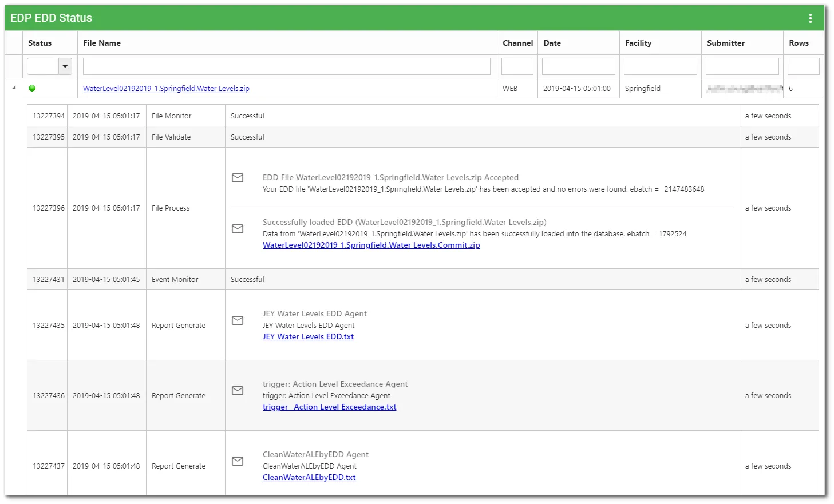Click the envelope icon for JEY Water Levels EDD Agent
Viewport: 834px width, 504px height.
(238, 320)
